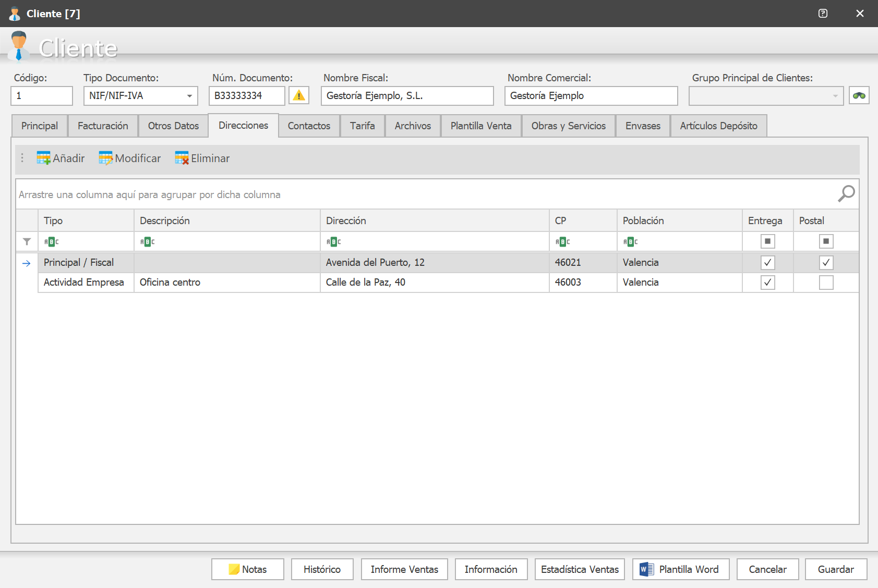Check Postal for Actividad Empresa row
The image size is (878, 588).
pos(826,283)
